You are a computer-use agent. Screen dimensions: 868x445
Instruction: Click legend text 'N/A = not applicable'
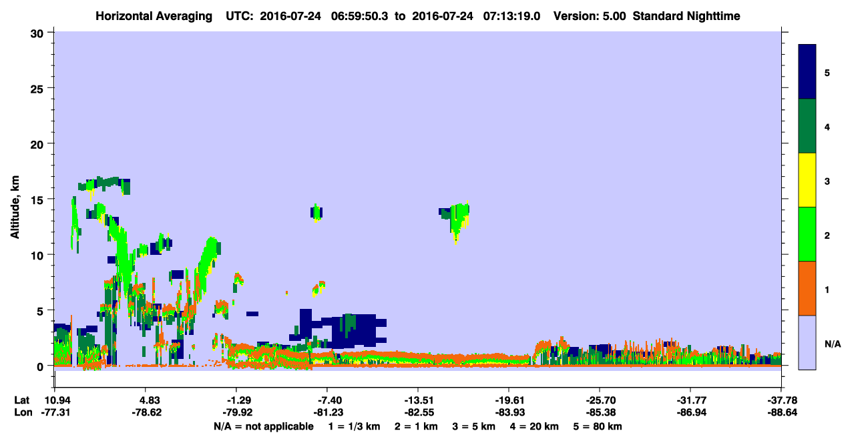pos(264,426)
